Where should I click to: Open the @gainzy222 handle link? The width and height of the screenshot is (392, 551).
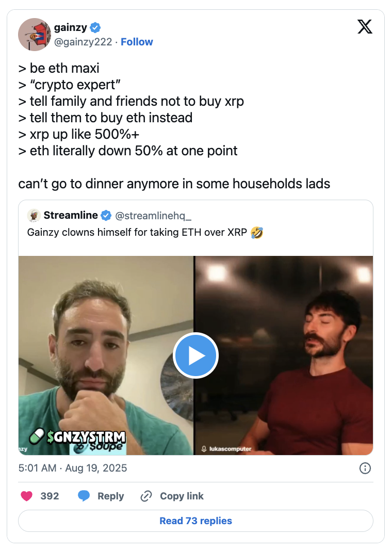pos(83,42)
